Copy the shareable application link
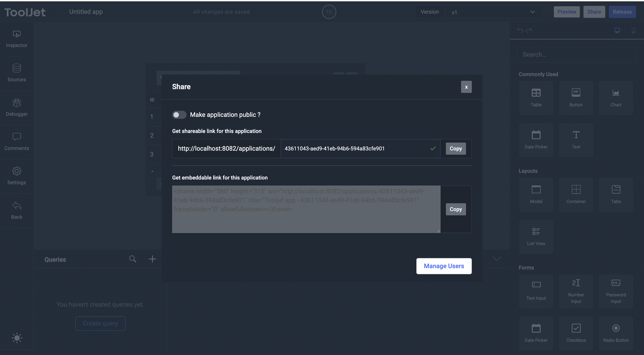The image size is (644, 355). (x=455, y=148)
